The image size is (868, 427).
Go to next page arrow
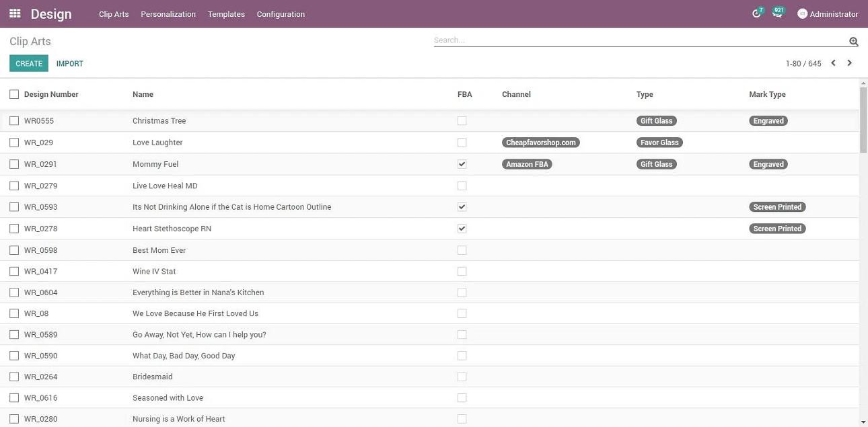(849, 63)
